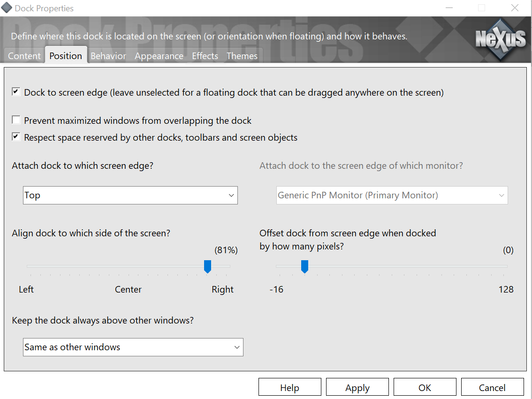Click the dock alignment slider thumb
The height and width of the screenshot is (399, 532).
(207, 267)
